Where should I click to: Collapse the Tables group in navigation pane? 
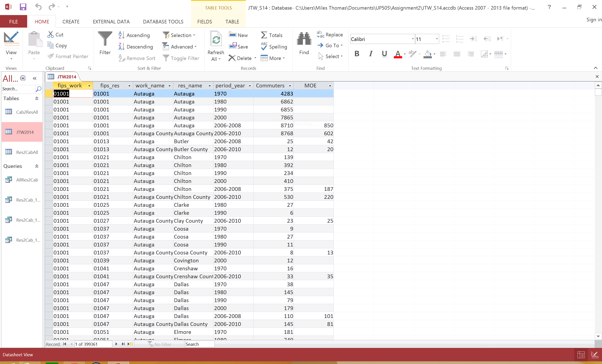coord(37,98)
